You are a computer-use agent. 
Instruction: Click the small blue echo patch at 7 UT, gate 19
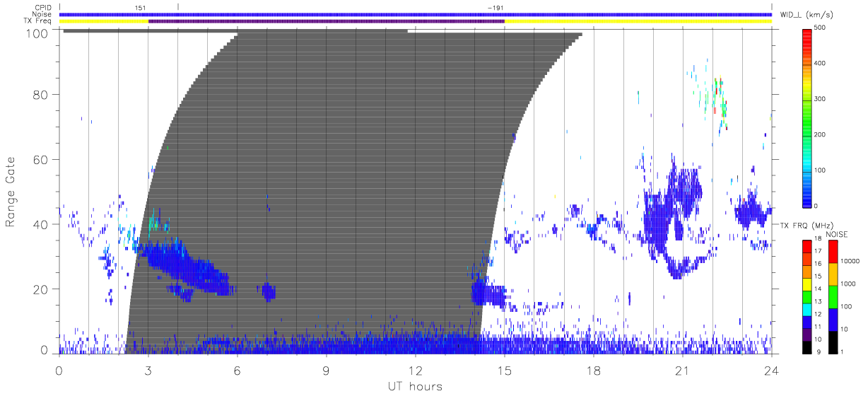(268, 291)
